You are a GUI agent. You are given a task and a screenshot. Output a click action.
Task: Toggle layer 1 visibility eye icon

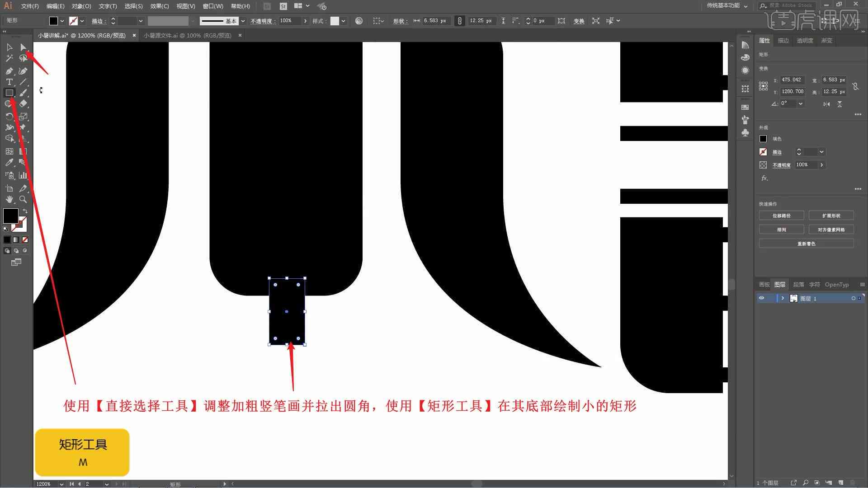point(762,298)
